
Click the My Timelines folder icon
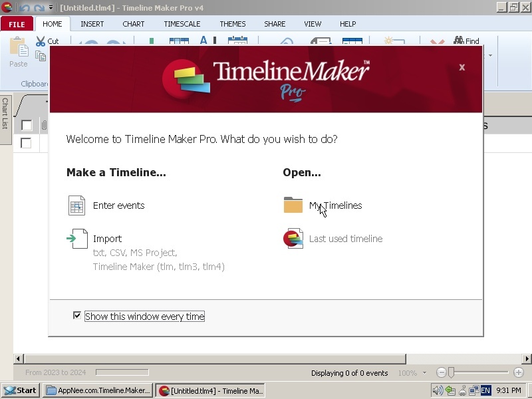[293, 205]
